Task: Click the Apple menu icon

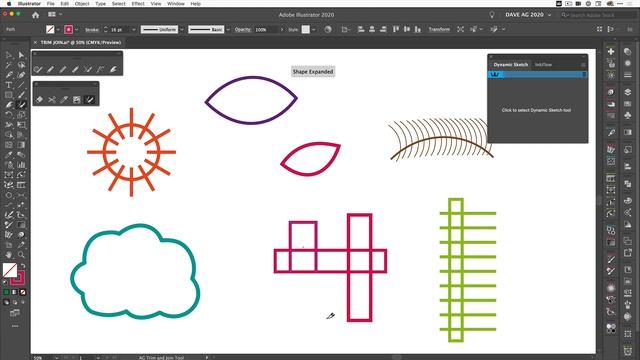Action: (9, 4)
